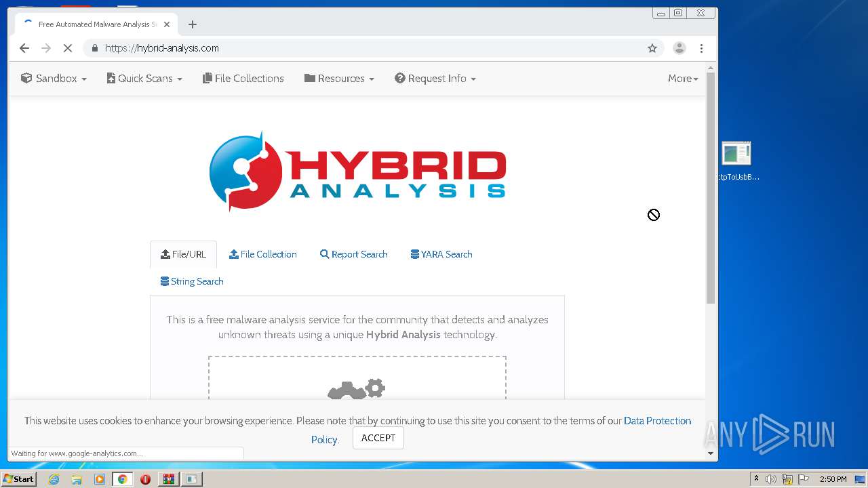
Task: Switch to the Report Search tab
Action: pos(354,255)
